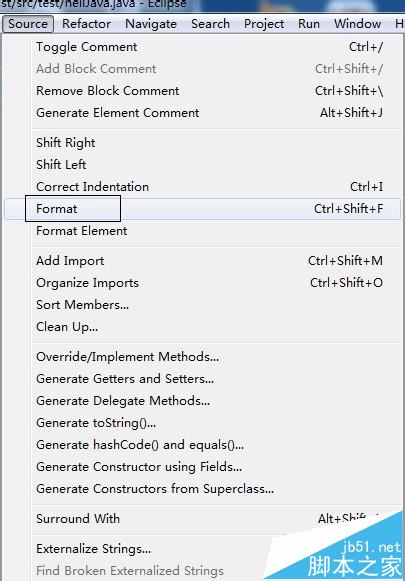This screenshot has height=581, width=405.
Task: Open the Project menu
Action: coord(264,24)
